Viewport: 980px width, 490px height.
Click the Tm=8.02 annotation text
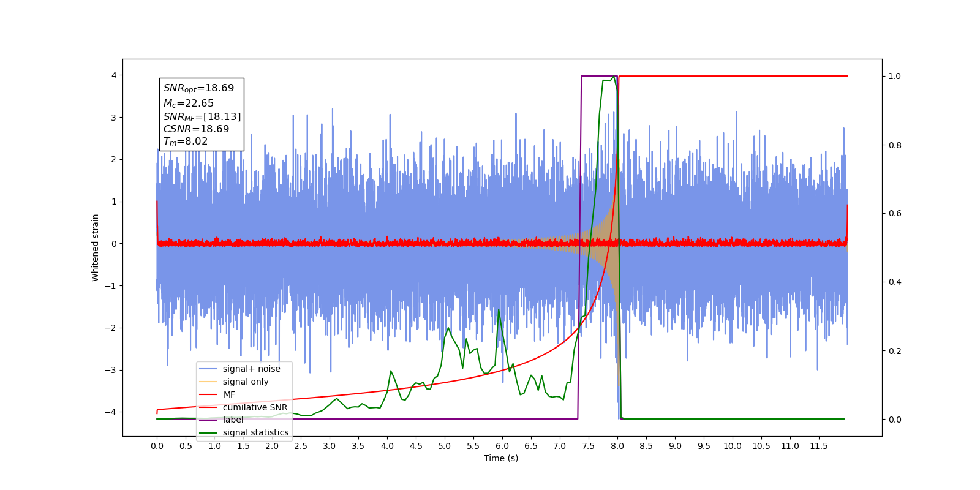(x=186, y=141)
